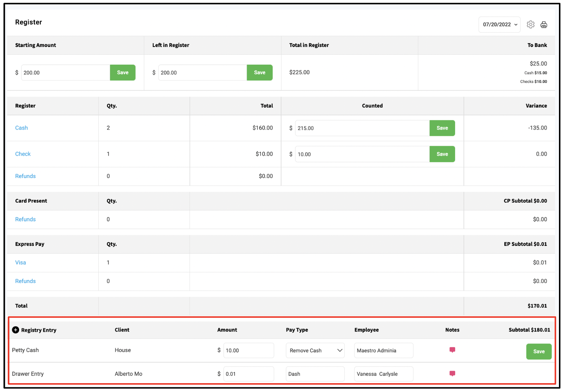This screenshot has height=392, width=563.
Task: Open the 07/20/2022 date dropdown
Action: [x=500, y=25]
